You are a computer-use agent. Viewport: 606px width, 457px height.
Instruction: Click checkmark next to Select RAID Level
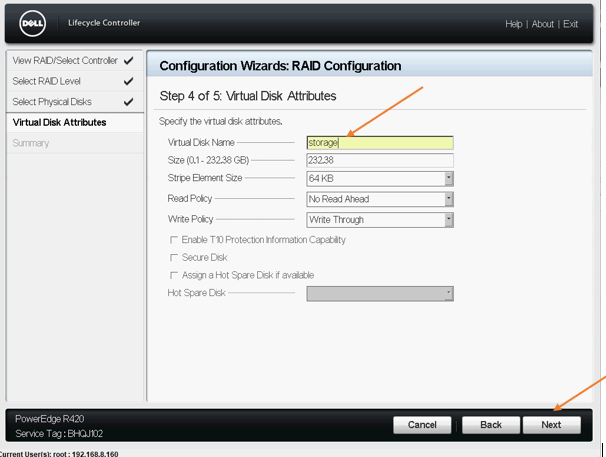click(129, 81)
